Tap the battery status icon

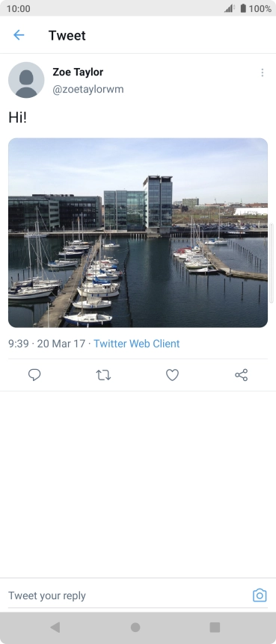coord(243,8)
